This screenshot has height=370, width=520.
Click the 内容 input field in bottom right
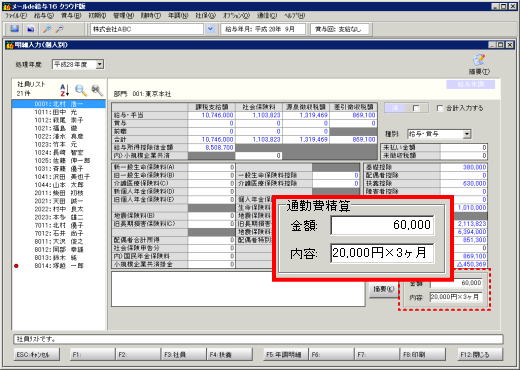click(456, 297)
